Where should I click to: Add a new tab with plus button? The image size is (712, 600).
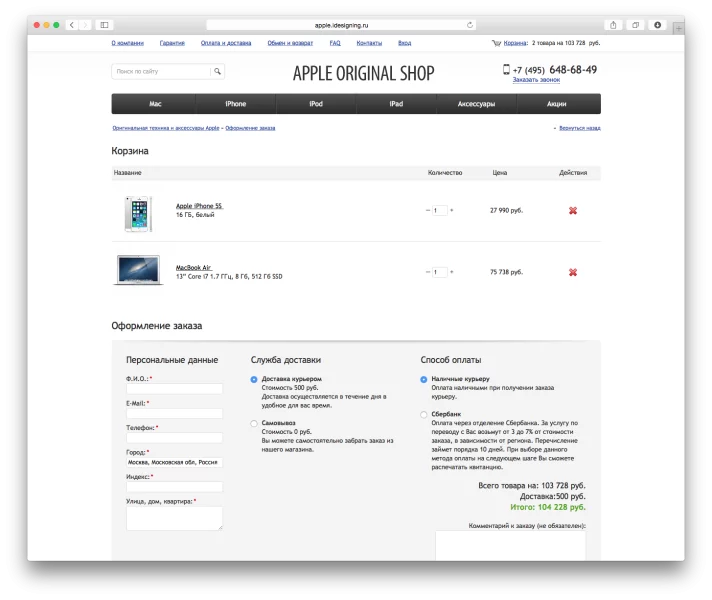pyautogui.click(x=678, y=29)
